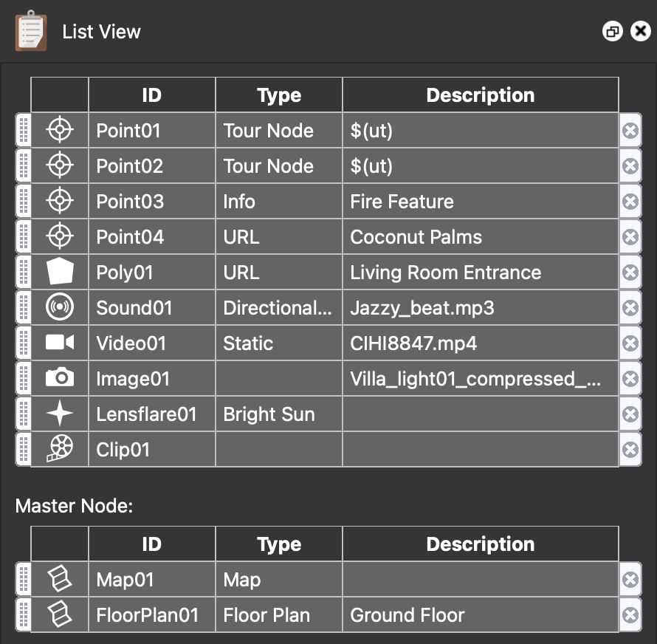
Task: Click the target icon in Point02 row
Action: 60,165
